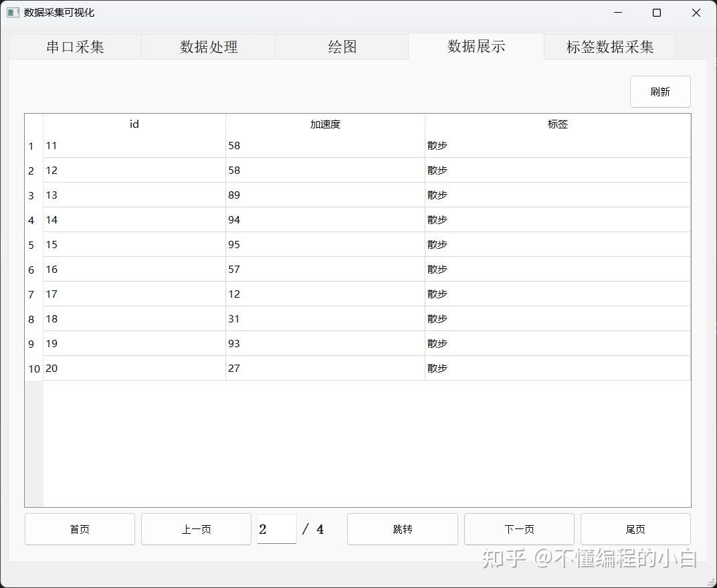717x588 pixels.
Task: Go to the first page with 首页
Action: point(80,529)
